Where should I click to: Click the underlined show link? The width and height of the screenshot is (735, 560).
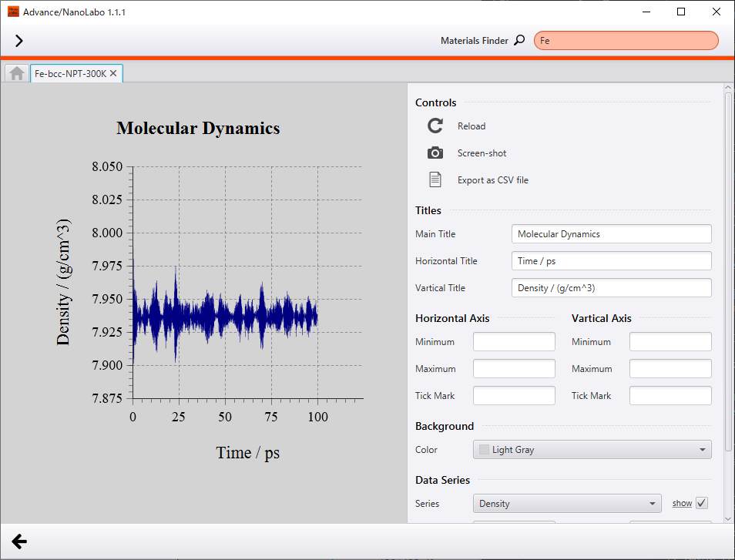[x=682, y=503]
